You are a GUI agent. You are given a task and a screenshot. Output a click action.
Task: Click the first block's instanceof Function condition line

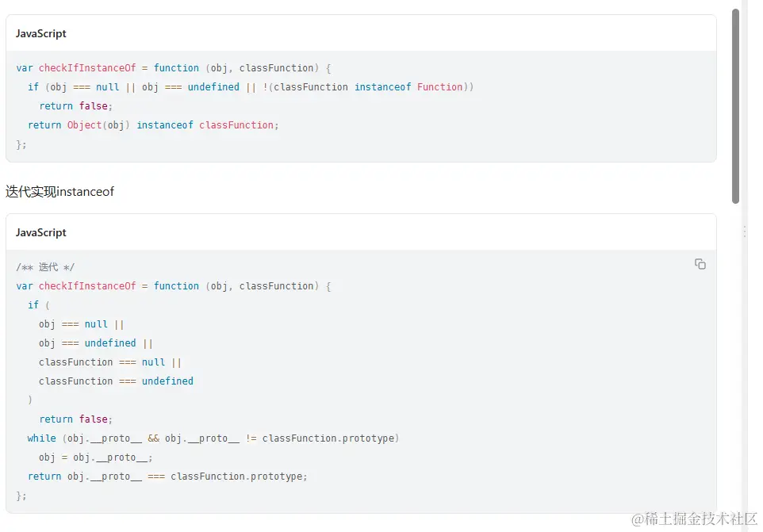[250, 87]
